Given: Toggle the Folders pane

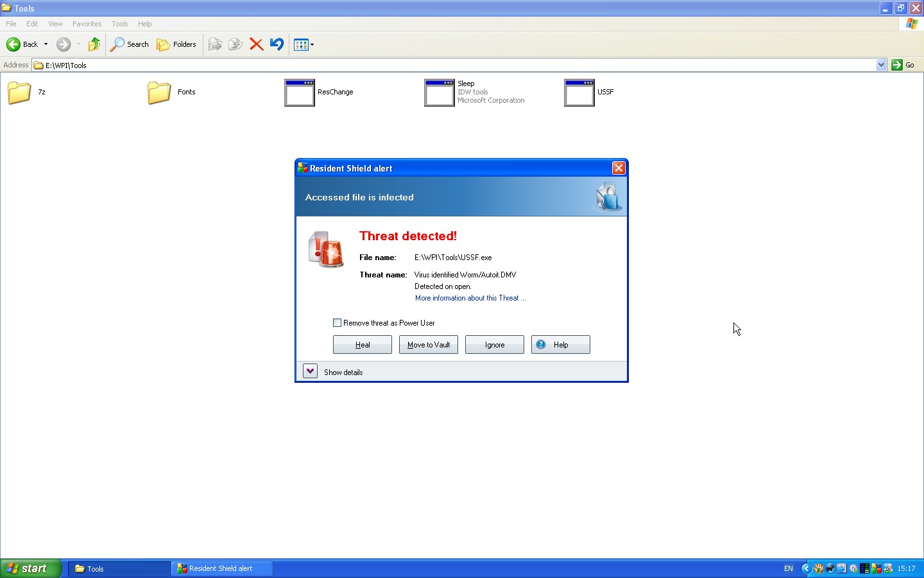Looking at the screenshot, I should (x=176, y=44).
